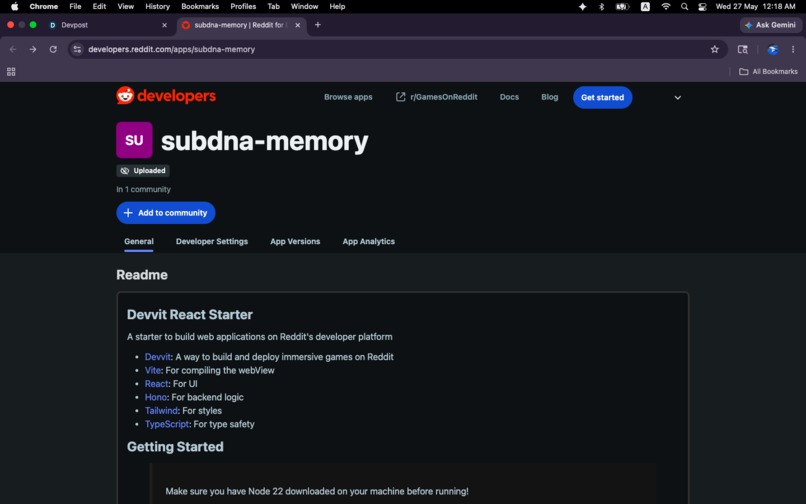Screen dimensions: 806x504
Task: Open the Profiles menu
Action: tap(243, 7)
